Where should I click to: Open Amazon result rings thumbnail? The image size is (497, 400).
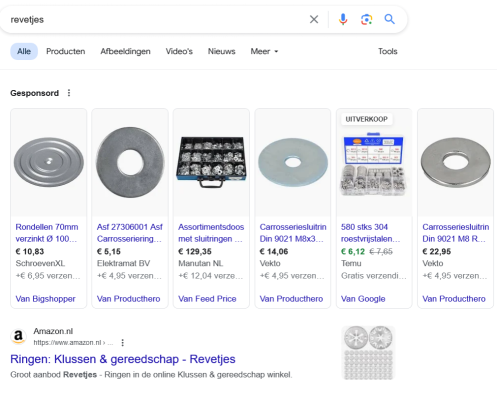coord(368,353)
